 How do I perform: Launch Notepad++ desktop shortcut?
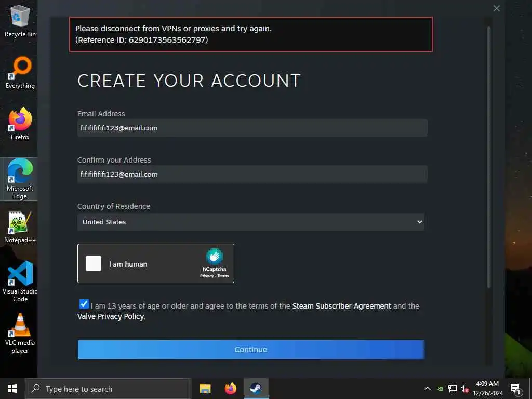point(20,227)
